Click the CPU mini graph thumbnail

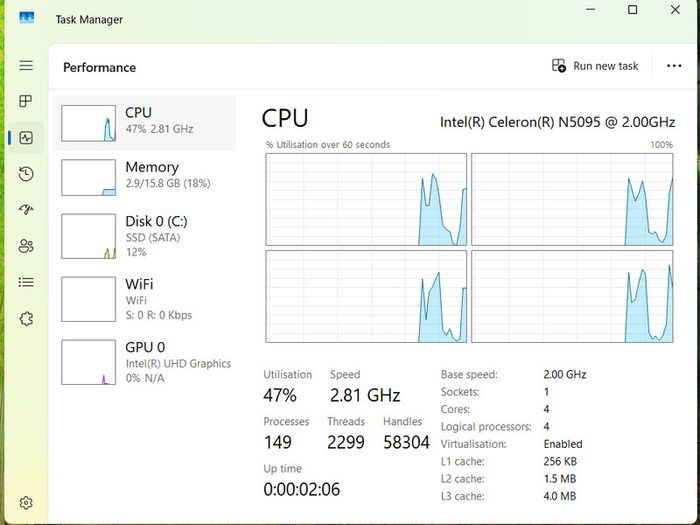click(x=88, y=123)
